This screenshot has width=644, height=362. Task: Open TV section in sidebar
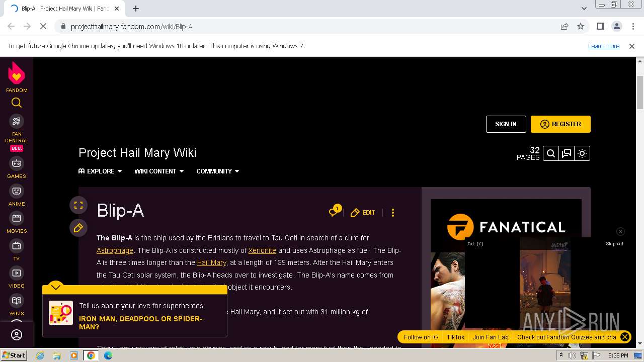17,250
